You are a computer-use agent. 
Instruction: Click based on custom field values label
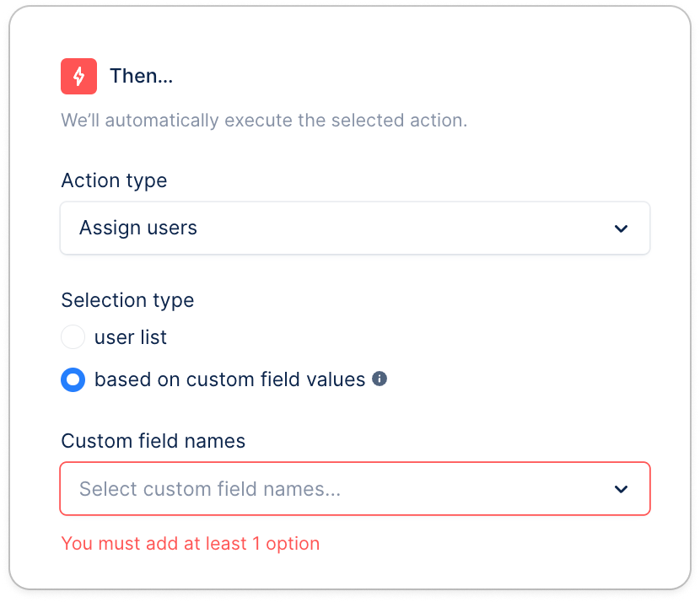click(x=230, y=379)
